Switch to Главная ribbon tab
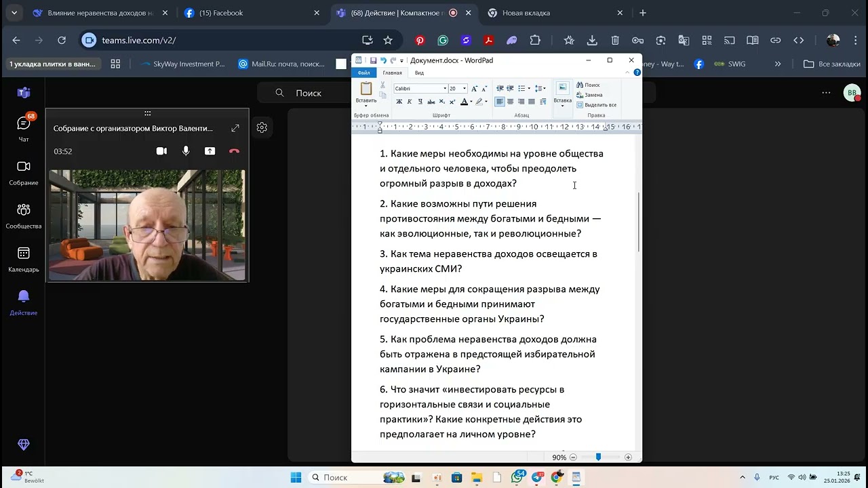The height and width of the screenshot is (488, 868). tap(392, 73)
